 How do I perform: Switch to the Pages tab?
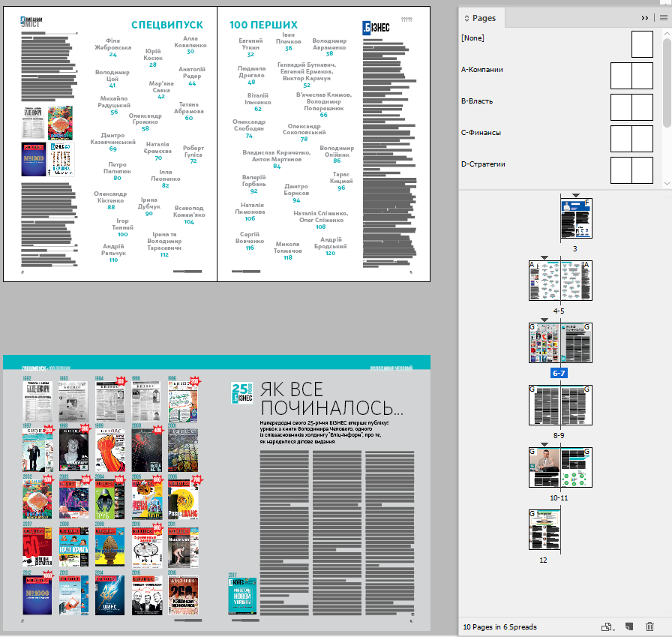[484, 18]
